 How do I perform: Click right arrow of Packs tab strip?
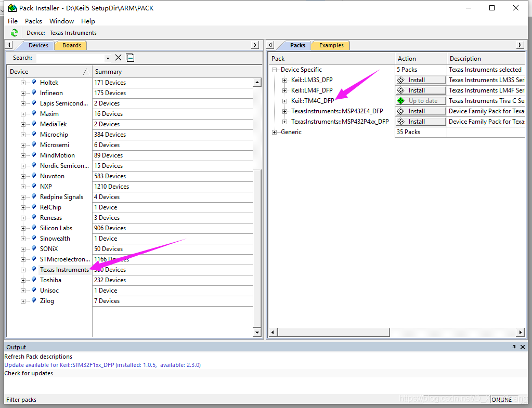(520, 45)
